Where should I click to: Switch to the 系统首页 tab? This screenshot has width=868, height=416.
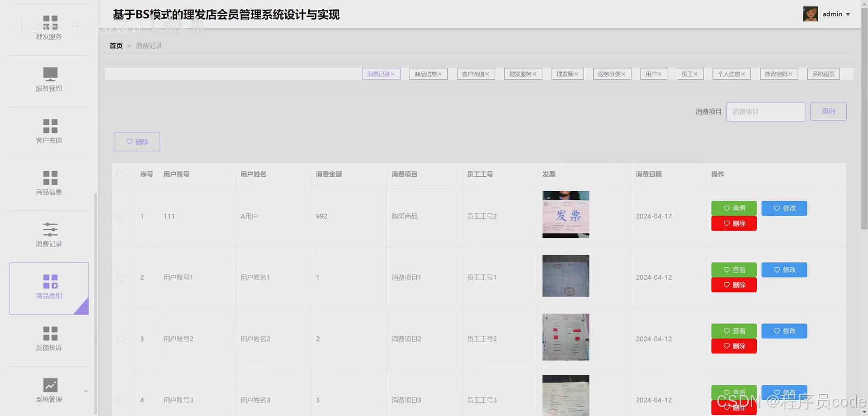(823, 74)
